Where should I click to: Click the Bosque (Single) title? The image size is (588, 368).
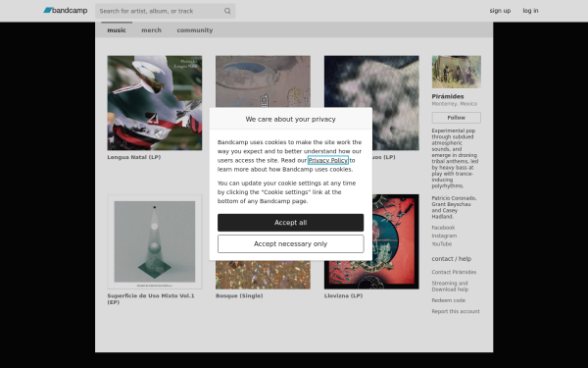[x=239, y=296]
